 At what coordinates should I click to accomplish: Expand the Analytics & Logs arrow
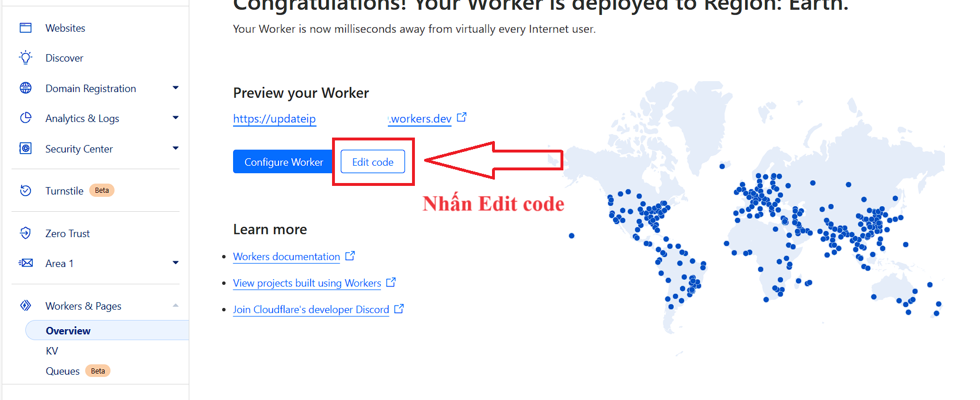coord(176,118)
